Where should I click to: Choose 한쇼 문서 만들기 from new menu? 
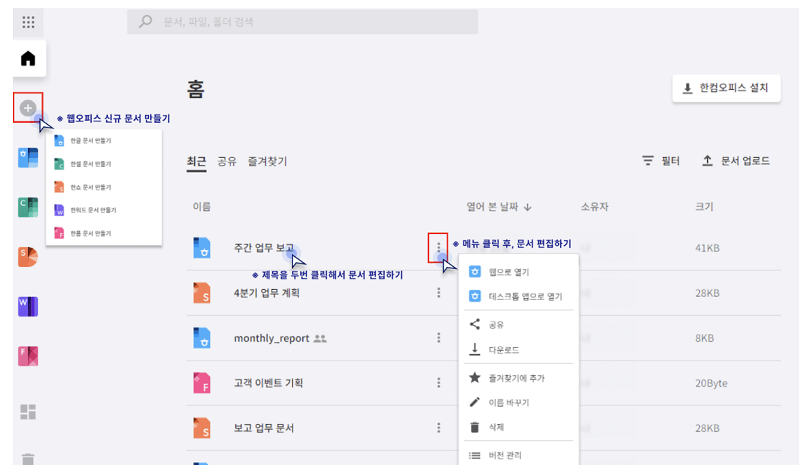[104, 187]
